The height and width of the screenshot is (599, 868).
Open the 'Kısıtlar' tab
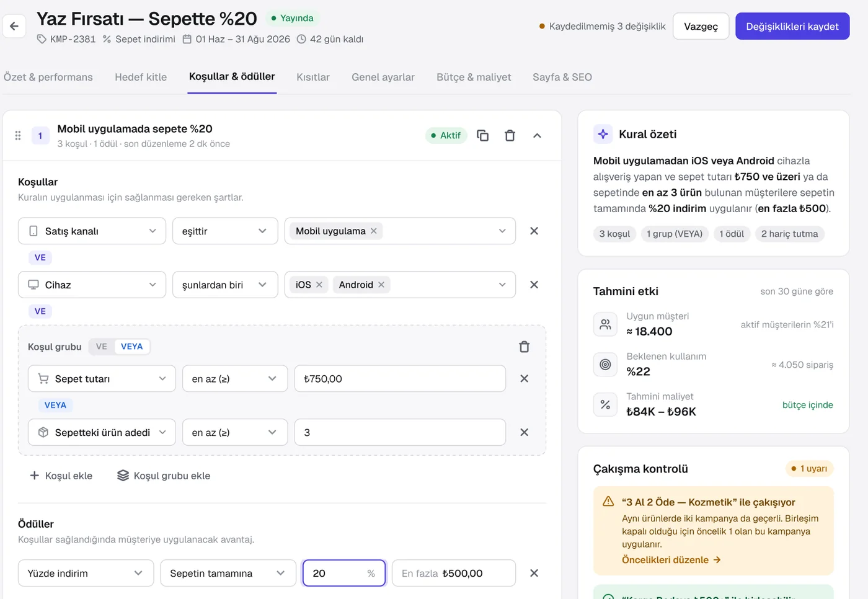point(313,77)
